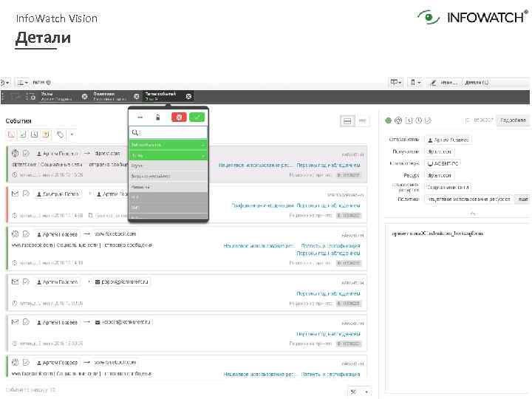Open the layout dropdown in top-left toolbar
This screenshot has height=399, width=532.
click(23, 83)
